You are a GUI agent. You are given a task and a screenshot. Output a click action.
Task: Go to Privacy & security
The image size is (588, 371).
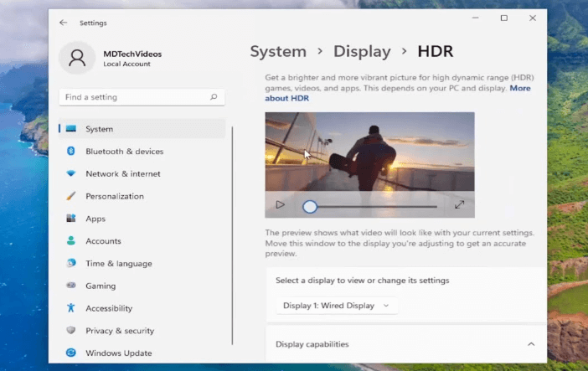(120, 331)
